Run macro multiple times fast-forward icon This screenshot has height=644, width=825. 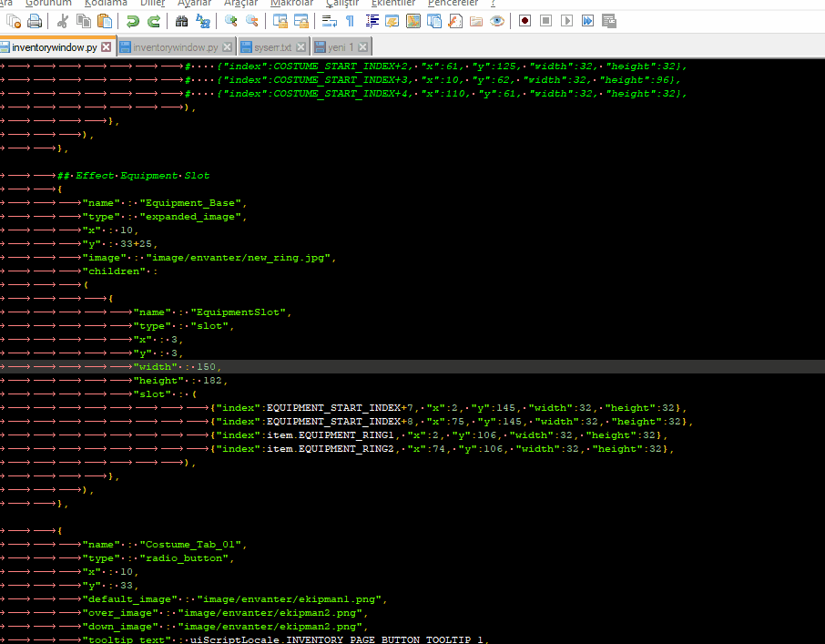click(587, 21)
